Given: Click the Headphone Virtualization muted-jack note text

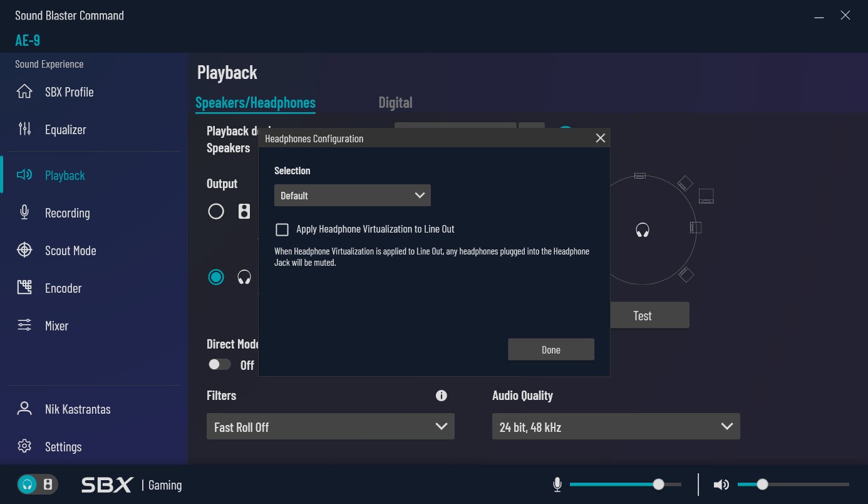Looking at the screenshot, I should pyautogui.click(x=432, y=257).
